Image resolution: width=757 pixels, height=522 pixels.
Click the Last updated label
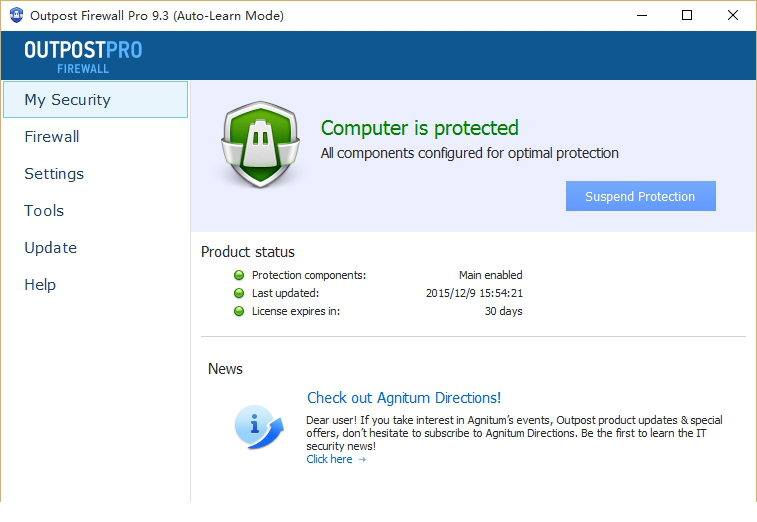point(285,293)
